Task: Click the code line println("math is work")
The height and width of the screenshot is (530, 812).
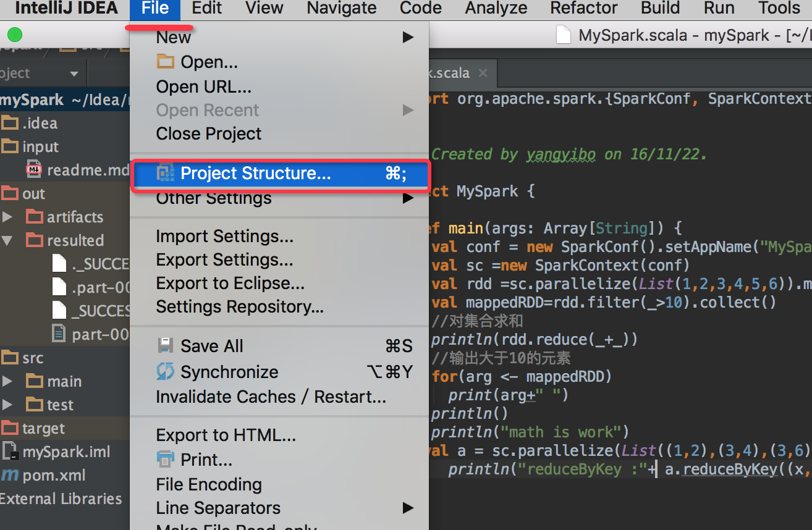Action: (530, 432)
